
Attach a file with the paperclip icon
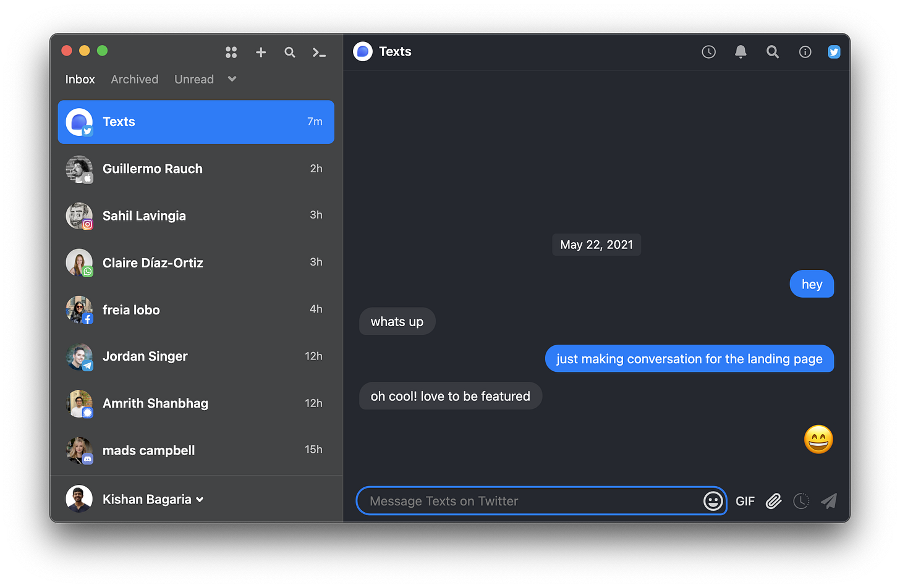tap(773, 501)
